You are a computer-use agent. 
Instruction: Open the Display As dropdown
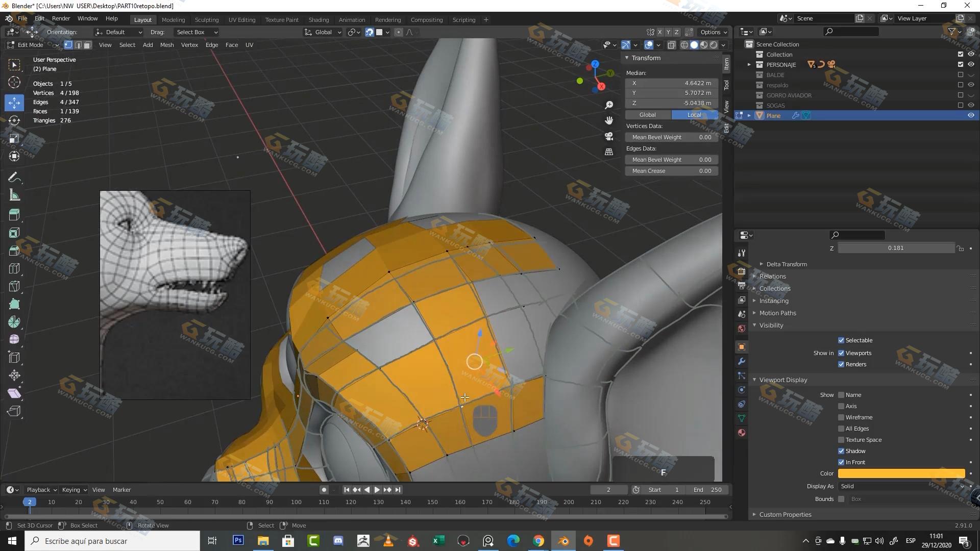tap(901, 486)
